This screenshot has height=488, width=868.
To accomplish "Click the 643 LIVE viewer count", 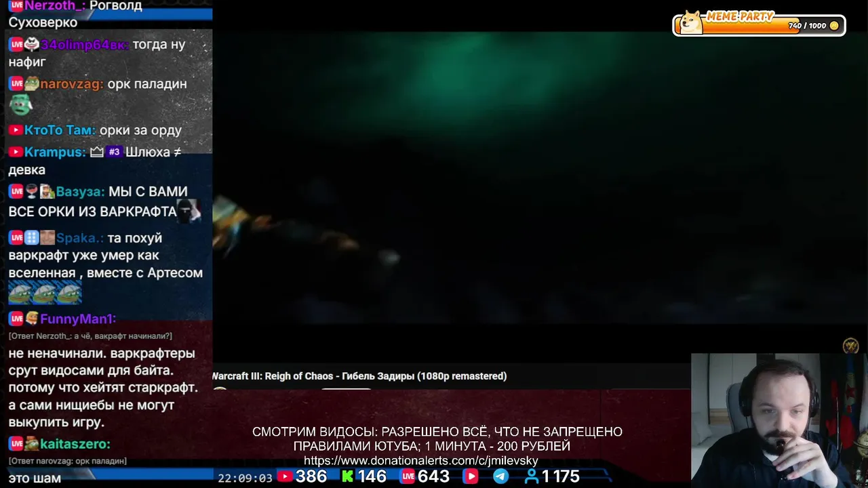I will pyautogui.click(x=433, y=476).
